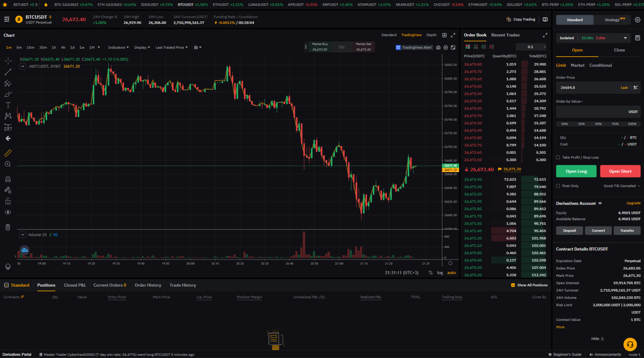Viewport: 644px width, 358px height.
Task: Toggle magnet mode for drawings
Action: click(8, 179)
